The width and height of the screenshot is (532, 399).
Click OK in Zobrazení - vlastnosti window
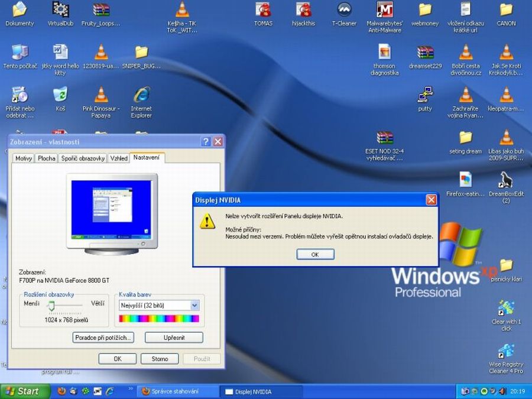tap(118, 359)
